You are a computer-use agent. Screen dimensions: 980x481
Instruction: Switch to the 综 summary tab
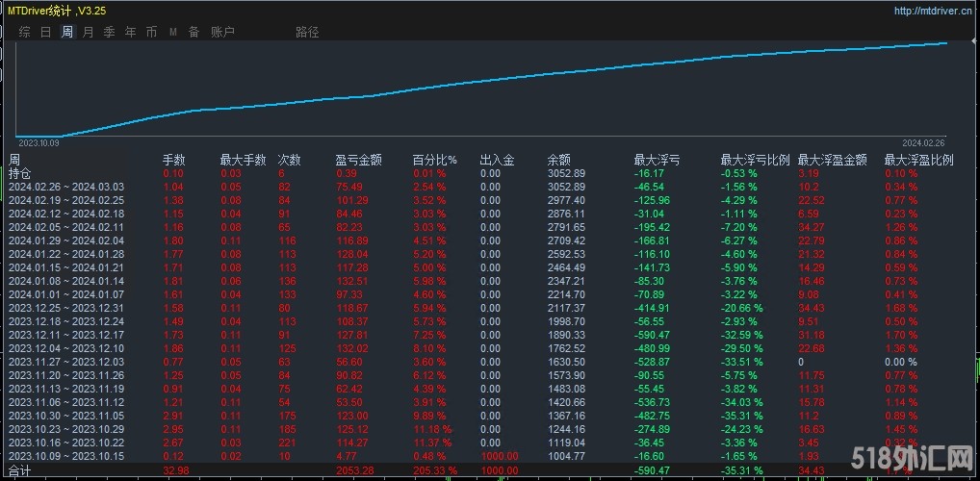[x=24, y=32]
